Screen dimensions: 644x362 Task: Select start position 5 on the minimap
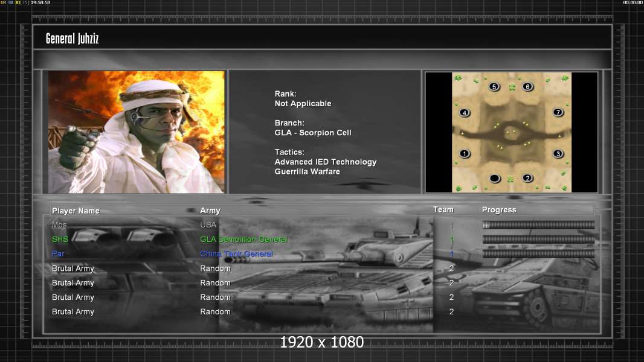(x=494, y=86)
